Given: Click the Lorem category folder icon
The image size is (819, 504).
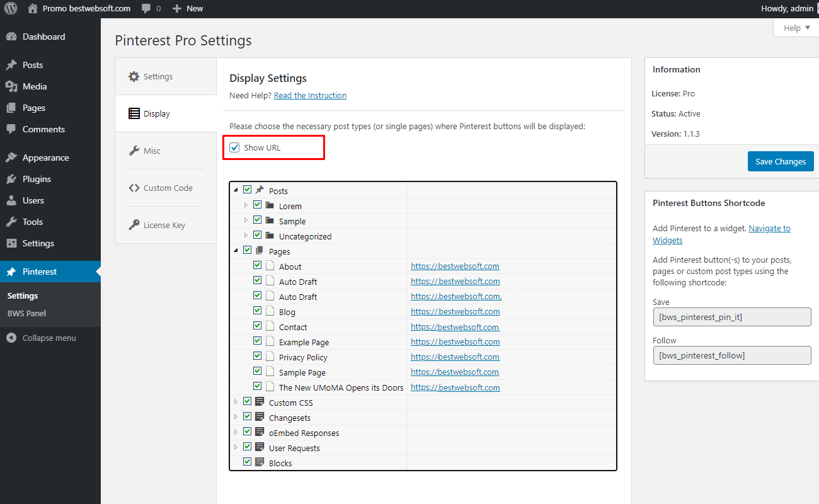Looking at the screenshot, I should [270, 205].
